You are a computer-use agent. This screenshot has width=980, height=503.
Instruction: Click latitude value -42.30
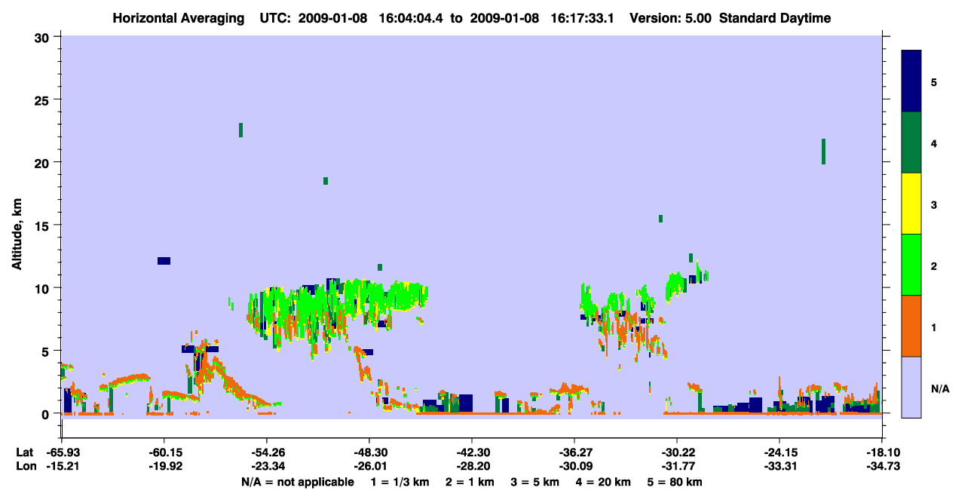coord(471,452)
